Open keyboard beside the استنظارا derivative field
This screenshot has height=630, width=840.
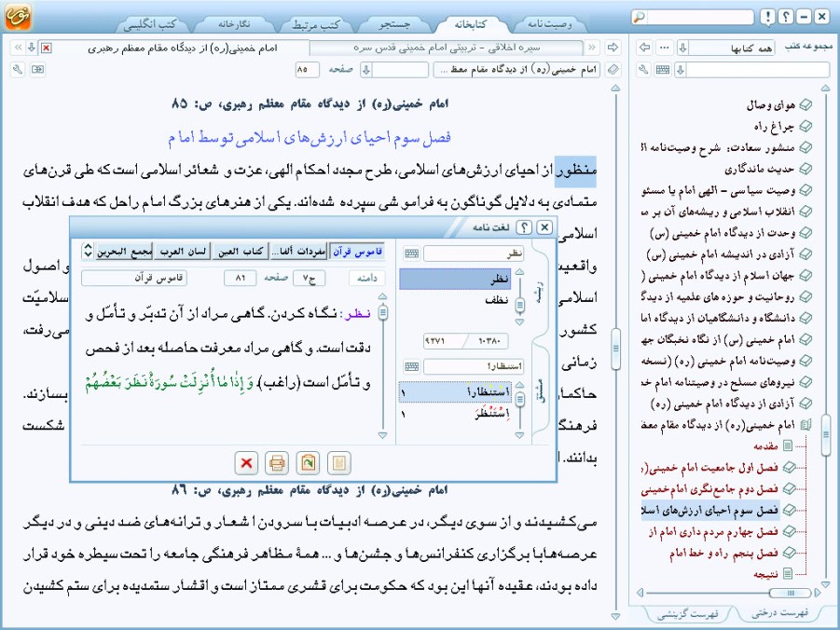(x=411, y=366)
